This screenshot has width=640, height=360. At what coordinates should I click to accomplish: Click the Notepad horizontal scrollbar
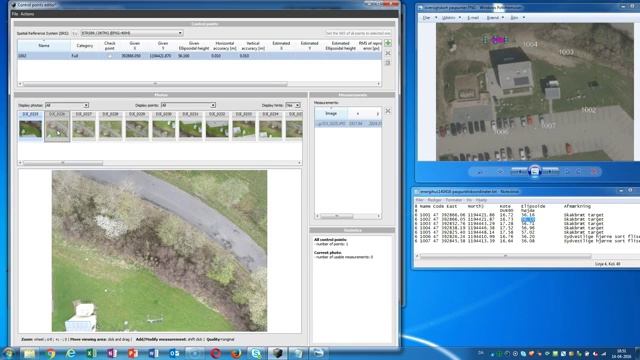(505, 256)
